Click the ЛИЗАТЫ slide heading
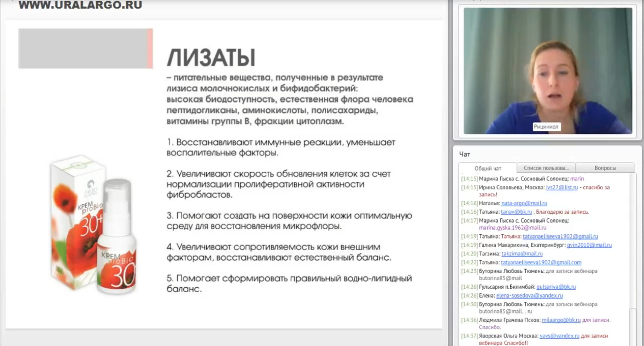The image size is (644, 346). coord(211,58)
